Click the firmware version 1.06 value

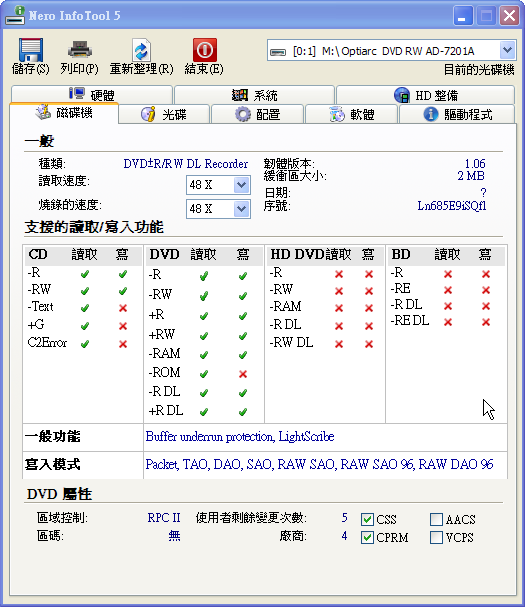475,163
